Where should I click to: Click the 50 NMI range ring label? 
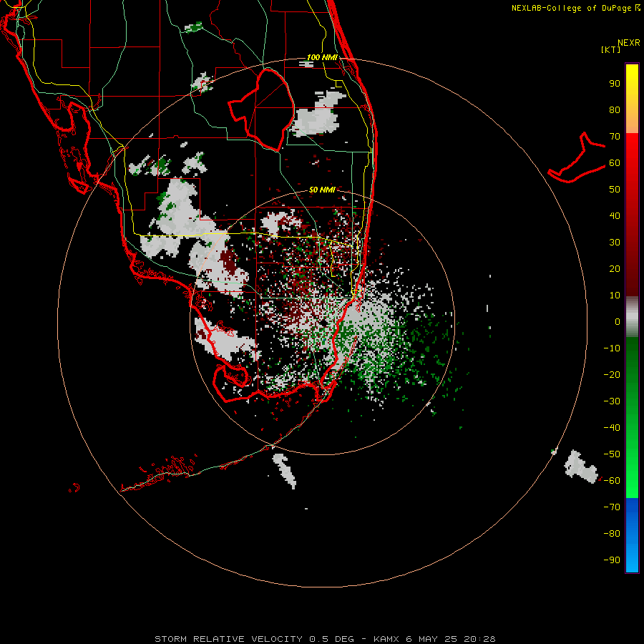322,190
